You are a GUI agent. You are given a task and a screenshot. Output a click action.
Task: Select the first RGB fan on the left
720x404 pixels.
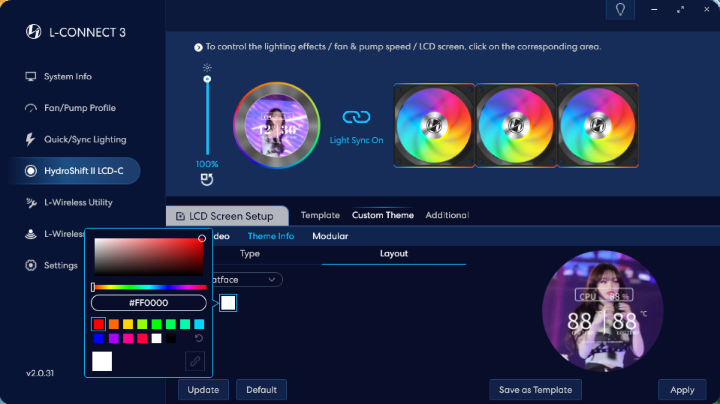[434, 124]
